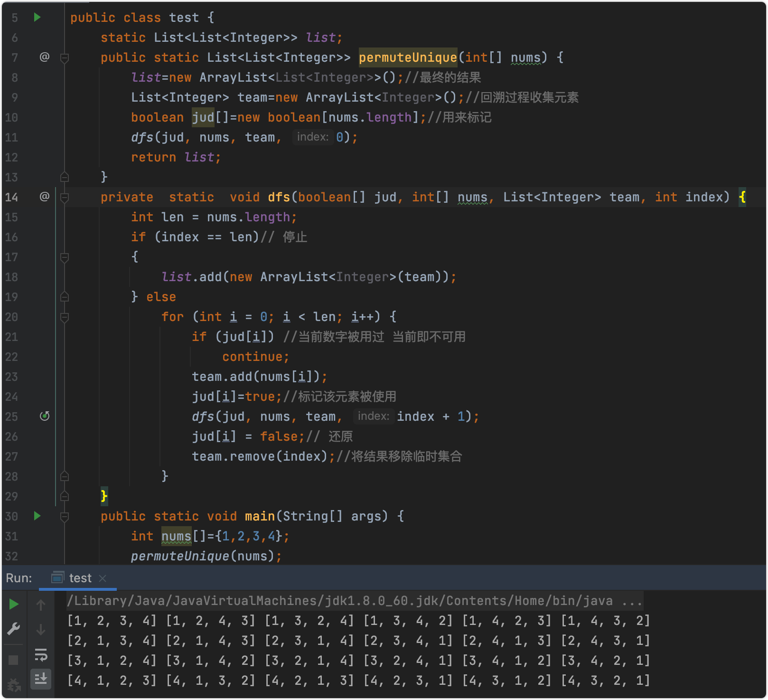Go down the stack trace with down arrow

click(x=41, y=630)
